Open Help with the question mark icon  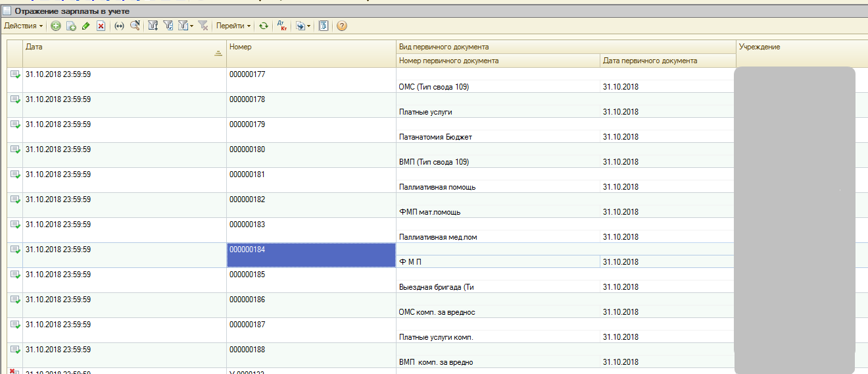pos(341,26)
